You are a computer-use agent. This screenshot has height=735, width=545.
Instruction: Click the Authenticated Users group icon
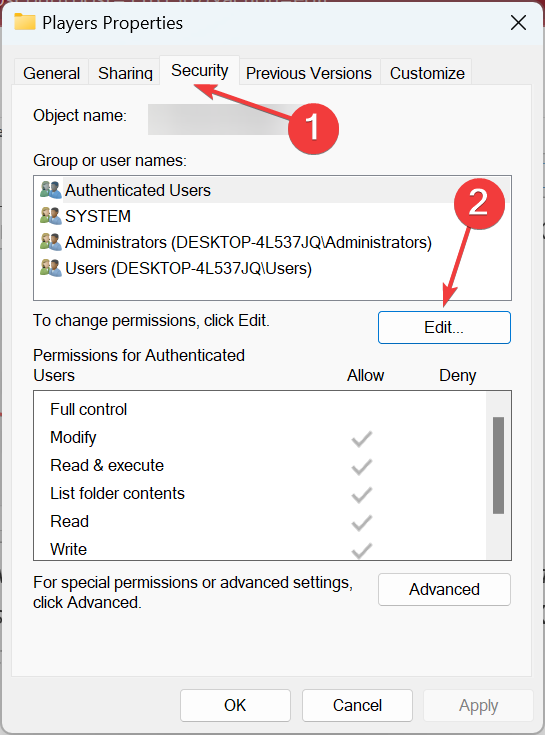[51, 190]
